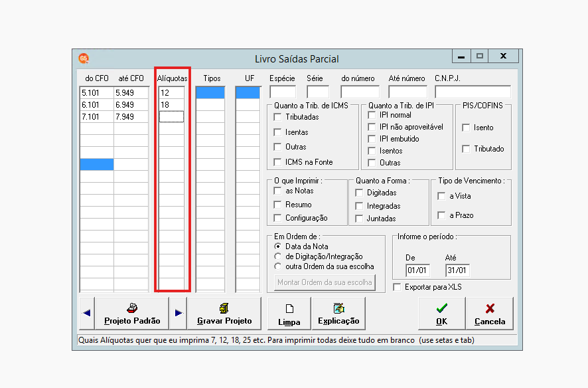Tick the Resumo checkbox
The image size is (588, 388).
[278, 205]
